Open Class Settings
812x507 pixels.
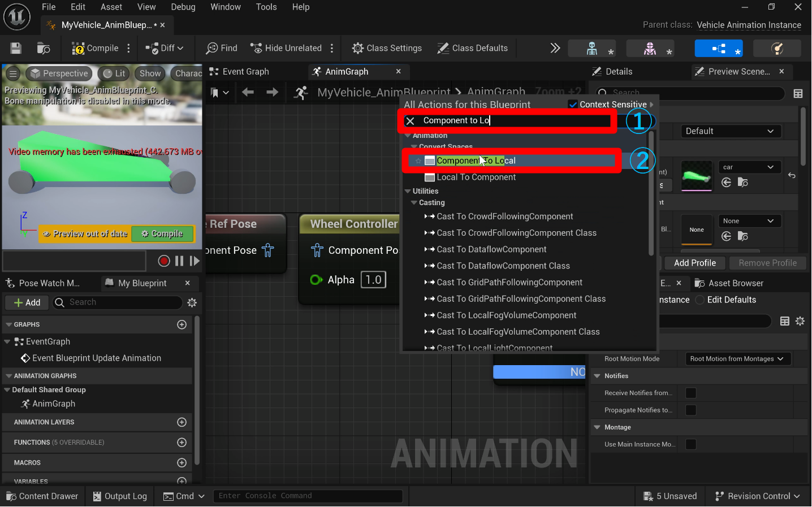387,49
